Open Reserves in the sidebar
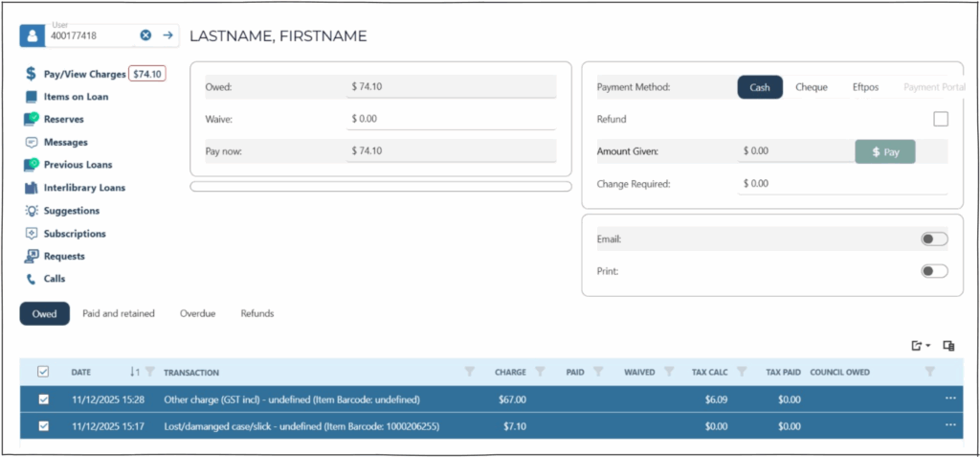Screen dimensions: 980x457 pyautogui.click(x=63, y=120)
